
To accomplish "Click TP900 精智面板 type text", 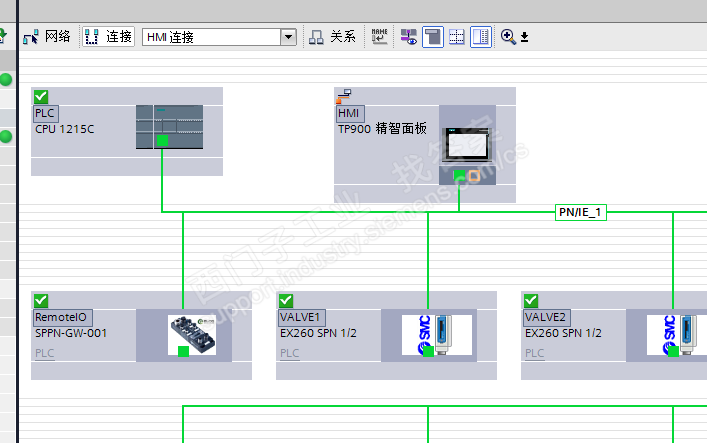I will click(382, 129).
